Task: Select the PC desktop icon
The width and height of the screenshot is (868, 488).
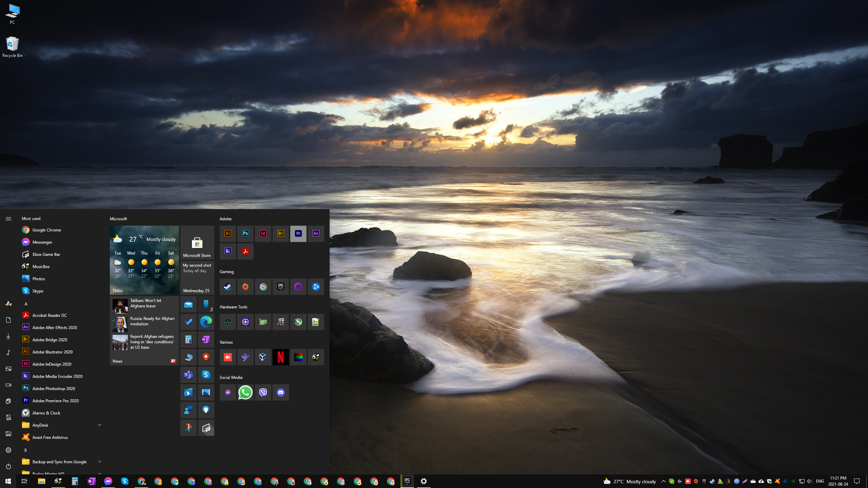Action: point(12,14)
